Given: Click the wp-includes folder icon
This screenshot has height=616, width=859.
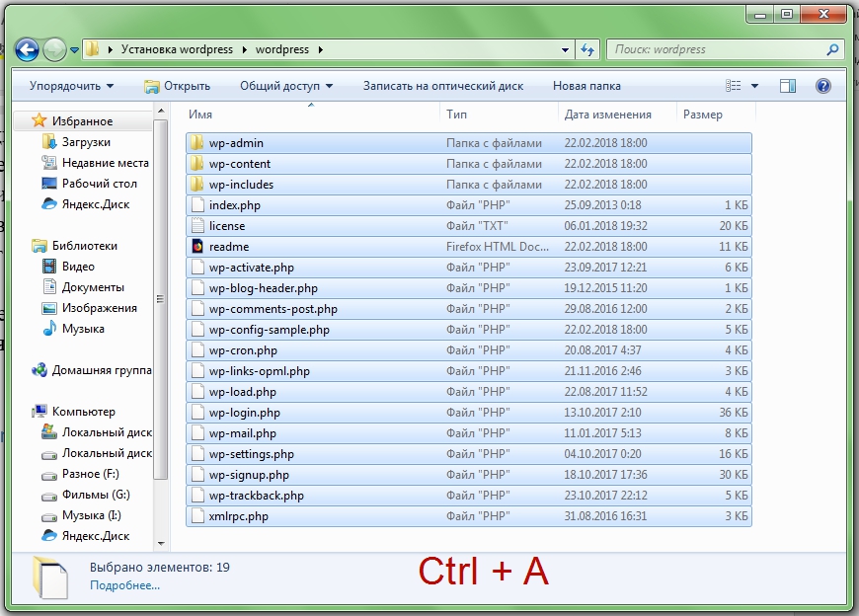Looking at the screenshot, I should click(197, 185).
